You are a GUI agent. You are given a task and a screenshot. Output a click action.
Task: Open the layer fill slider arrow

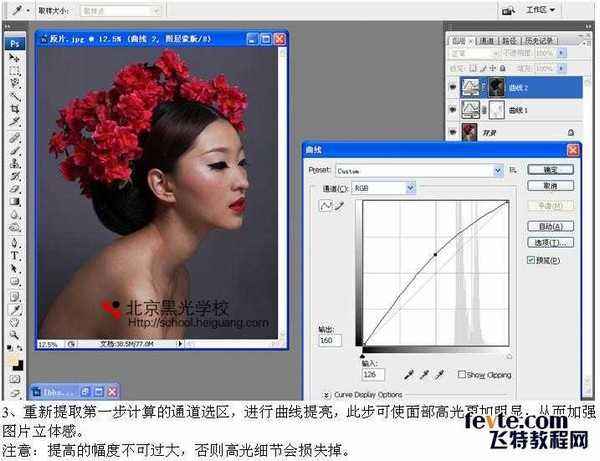[561, 68]
